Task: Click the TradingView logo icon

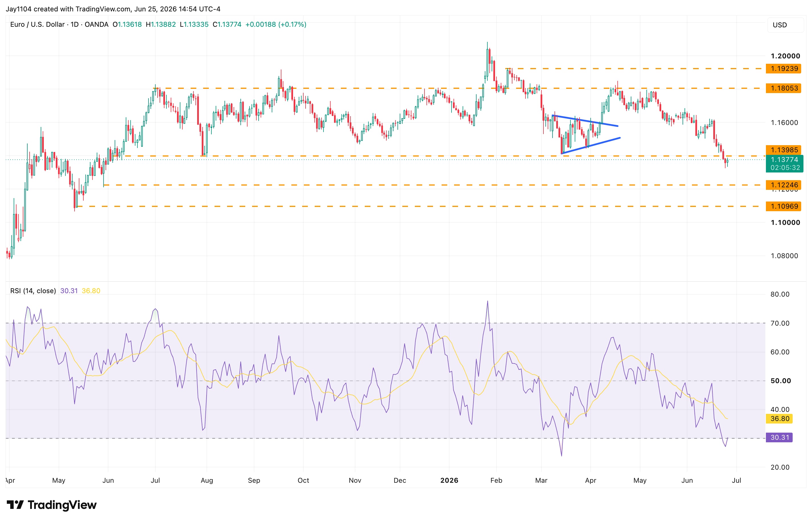Action: [15, 505]
